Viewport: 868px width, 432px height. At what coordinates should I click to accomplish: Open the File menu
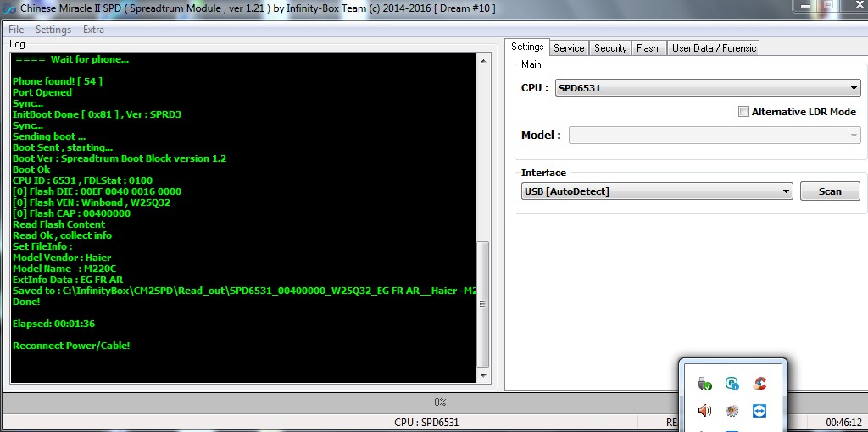coord(16,30)
